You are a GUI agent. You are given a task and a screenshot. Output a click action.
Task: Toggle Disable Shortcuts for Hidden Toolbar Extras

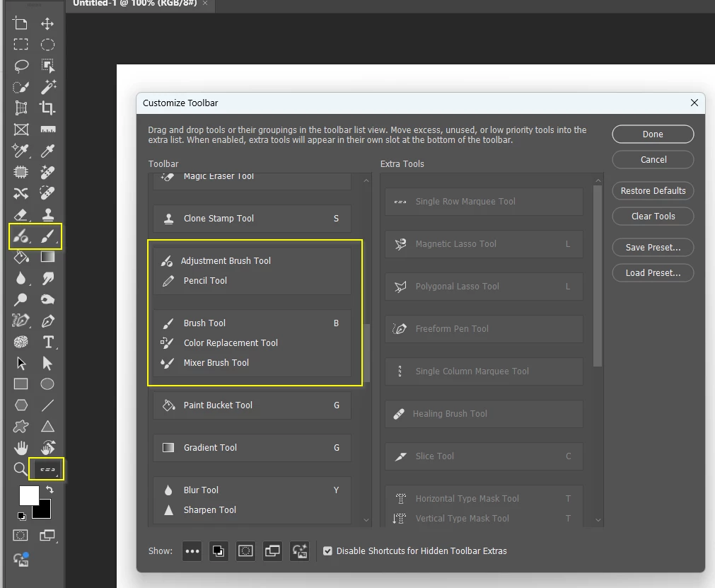pyautogui.click(x=327, y=551)
